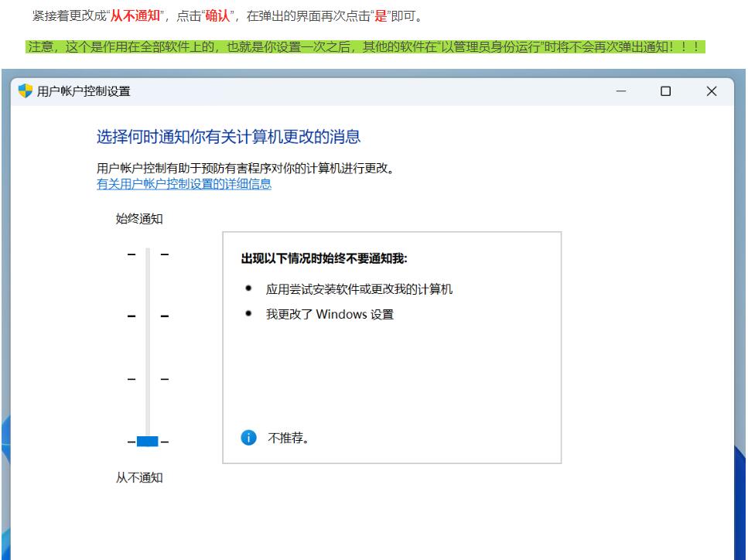Set slider to second tick from top
The image size is (748, 560).
tap(147, 316)
